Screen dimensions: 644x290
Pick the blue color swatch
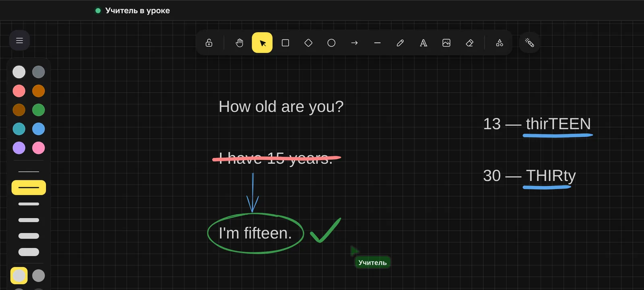pyautogui.click(x=39, y=129)
